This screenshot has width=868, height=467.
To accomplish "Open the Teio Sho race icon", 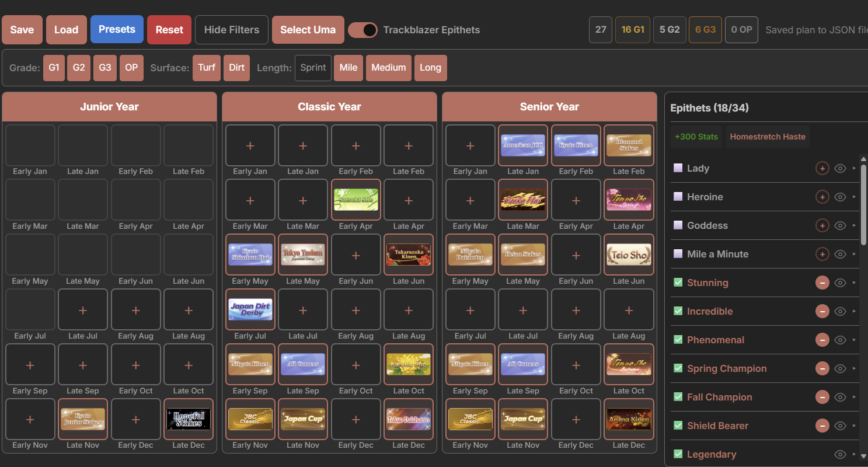I will pos(629,255).
